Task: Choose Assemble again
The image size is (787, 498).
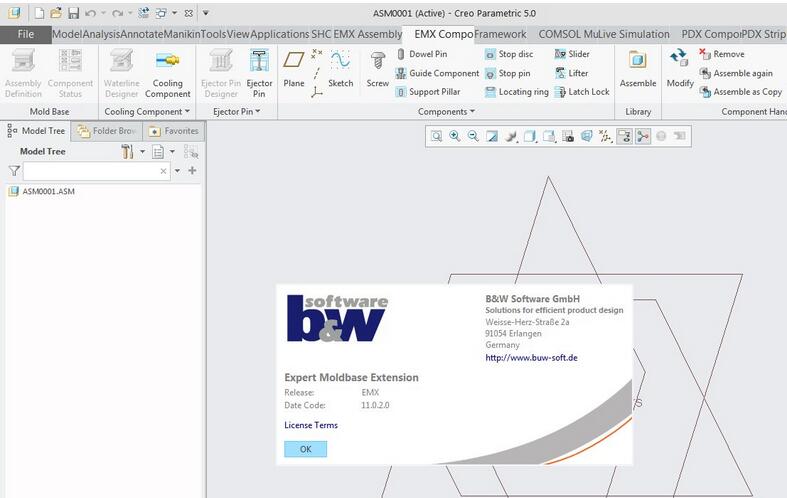Action: click(736, 73)
